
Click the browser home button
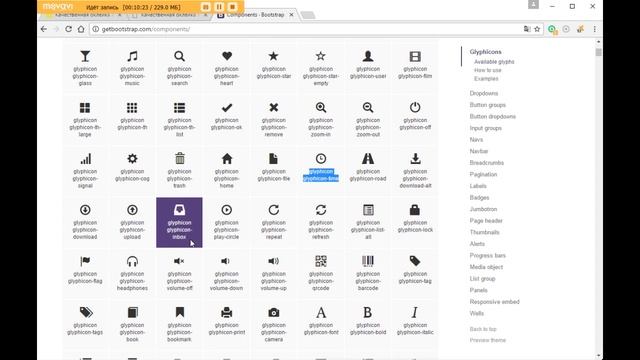pyautogui.click(x=81, y=29)
